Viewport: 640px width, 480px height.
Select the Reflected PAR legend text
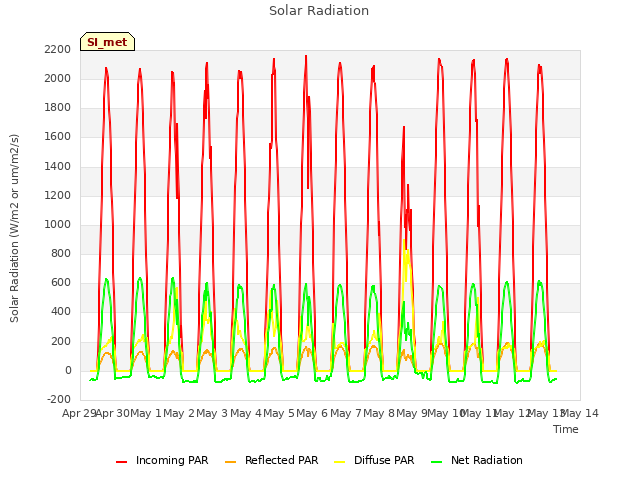pos(281,460)
